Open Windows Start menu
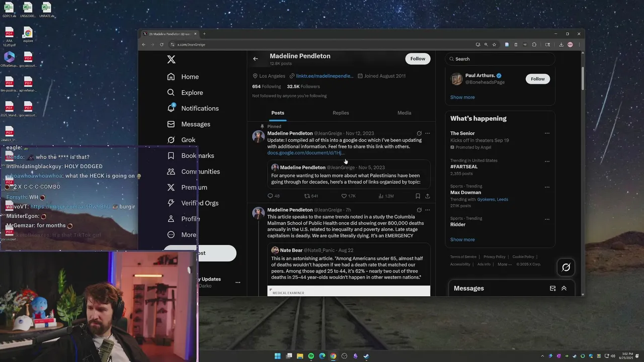The height and width of the screenshot is (362, 644). tap(277, 356)
